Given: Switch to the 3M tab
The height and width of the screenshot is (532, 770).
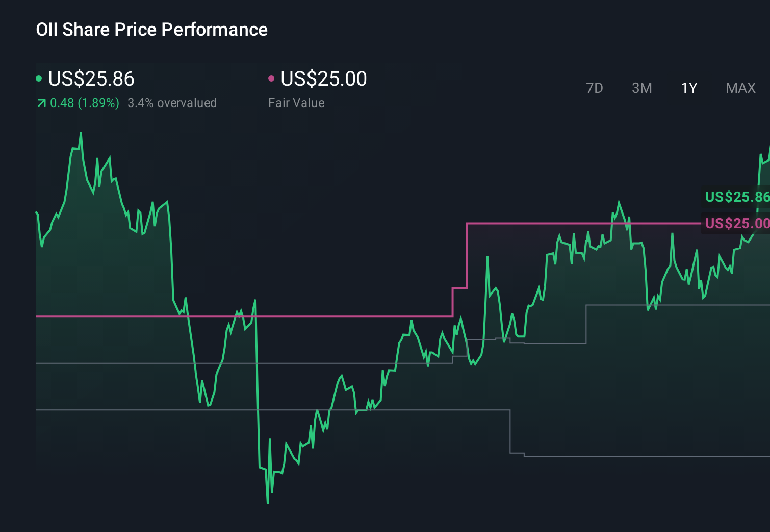Looking at the screenshot, I should pos(641,88).
